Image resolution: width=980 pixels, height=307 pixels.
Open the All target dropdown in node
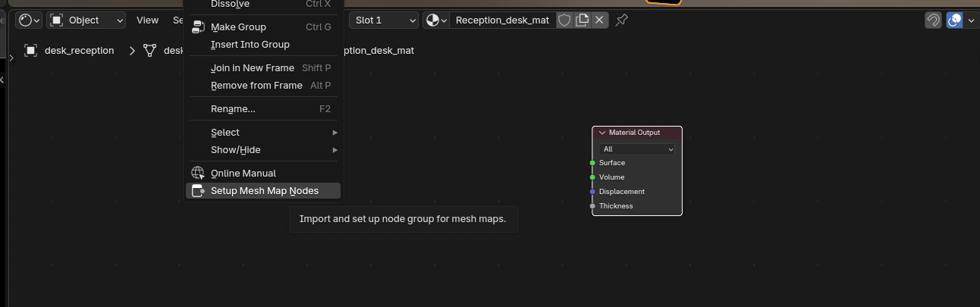(x=636, y=149)
